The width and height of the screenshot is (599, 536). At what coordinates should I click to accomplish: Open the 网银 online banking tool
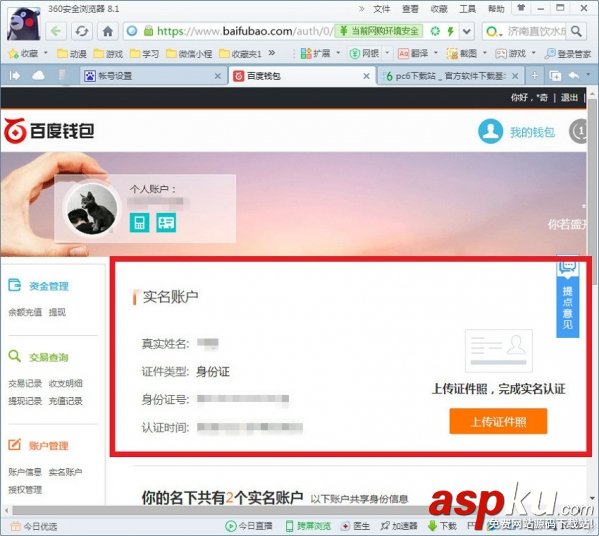pyautogui.click(x=364, y=53)
